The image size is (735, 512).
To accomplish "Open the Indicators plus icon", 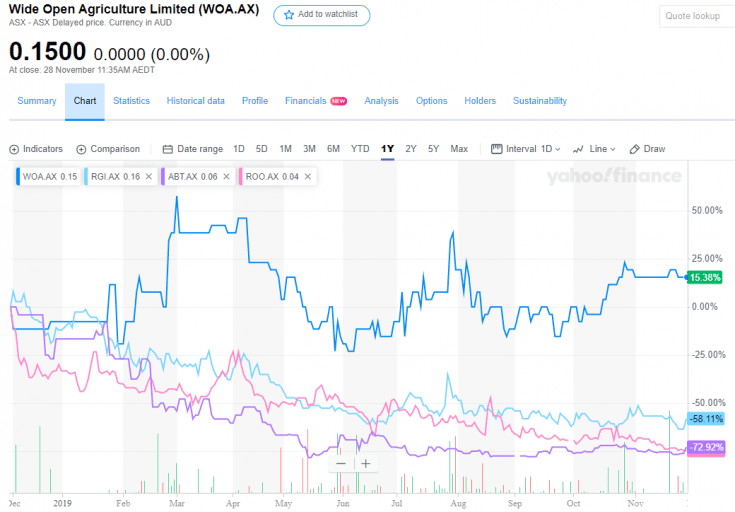I will tap(14, 150).
